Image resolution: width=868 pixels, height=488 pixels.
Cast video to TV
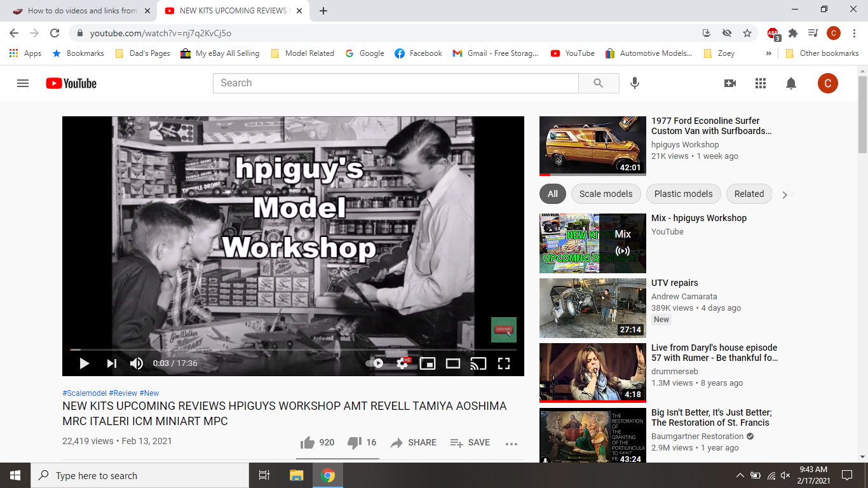(478, 363)
